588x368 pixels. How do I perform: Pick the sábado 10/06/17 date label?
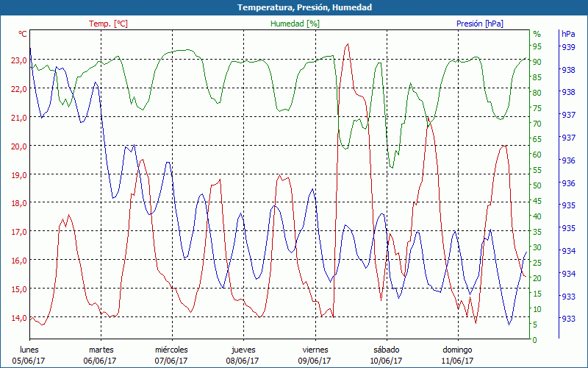(386, 355)
